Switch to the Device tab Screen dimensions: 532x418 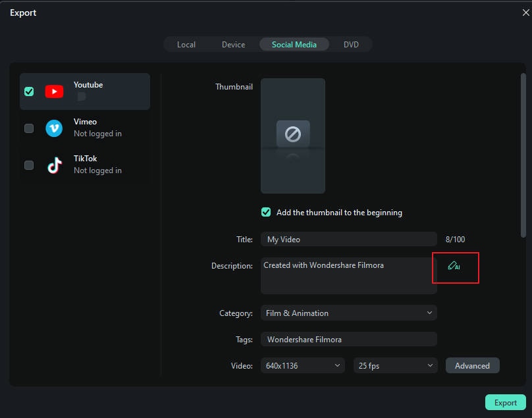(234, 45)
